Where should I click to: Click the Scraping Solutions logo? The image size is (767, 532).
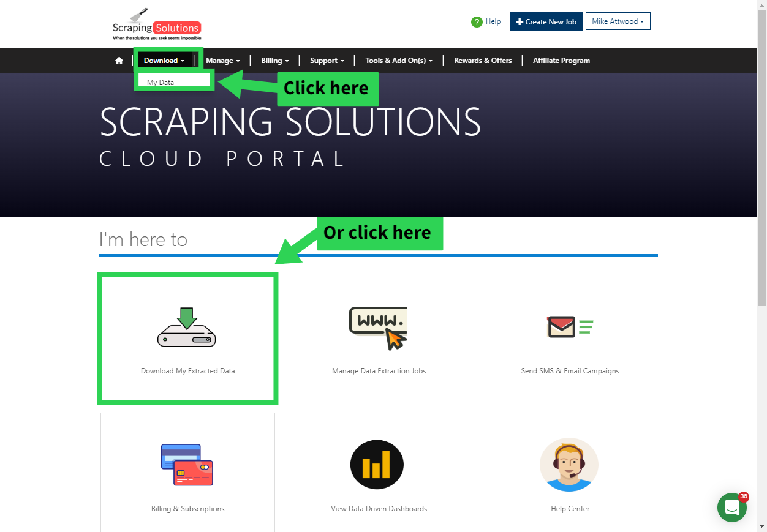(157, 24)
